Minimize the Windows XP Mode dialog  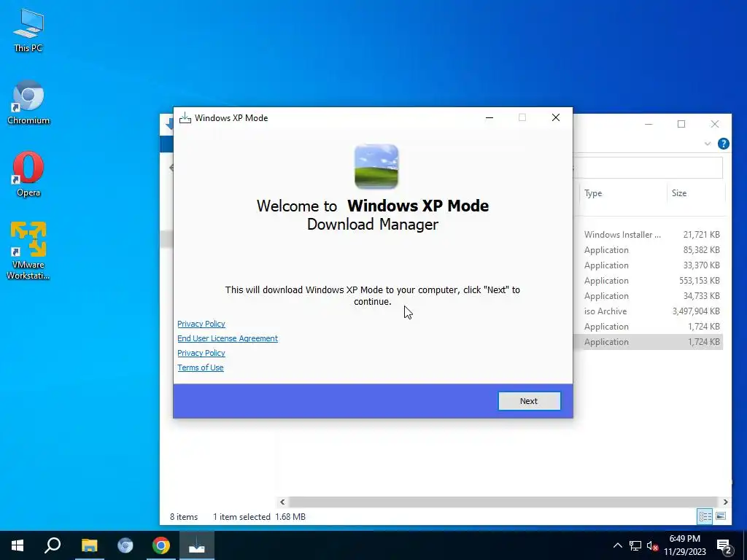[x=489, y=117]
